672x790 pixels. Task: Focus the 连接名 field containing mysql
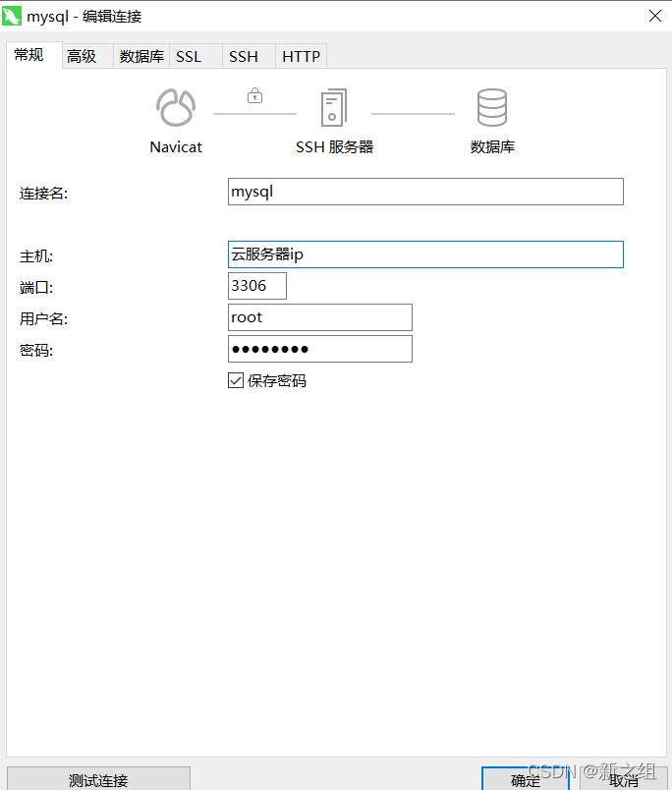(425, 192)
